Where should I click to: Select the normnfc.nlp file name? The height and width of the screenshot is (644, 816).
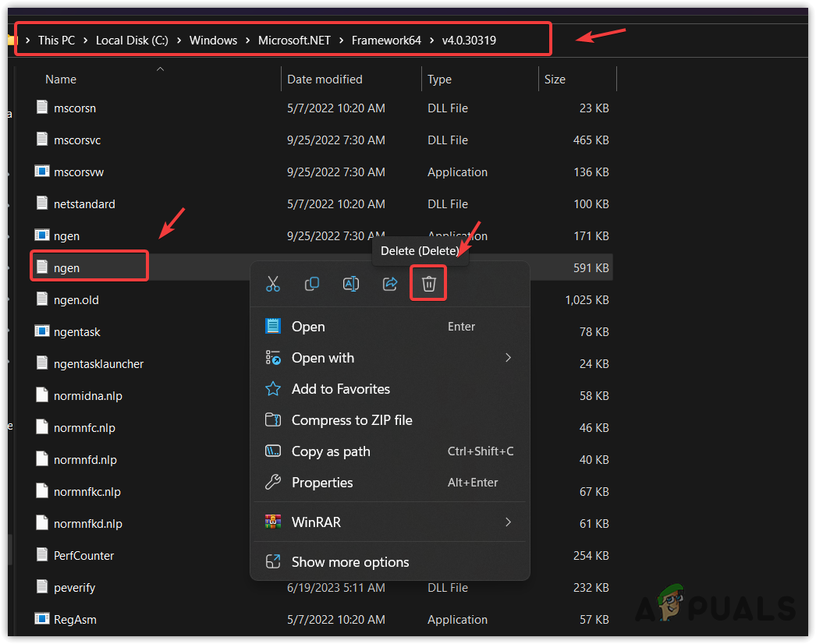pos(84,427)
